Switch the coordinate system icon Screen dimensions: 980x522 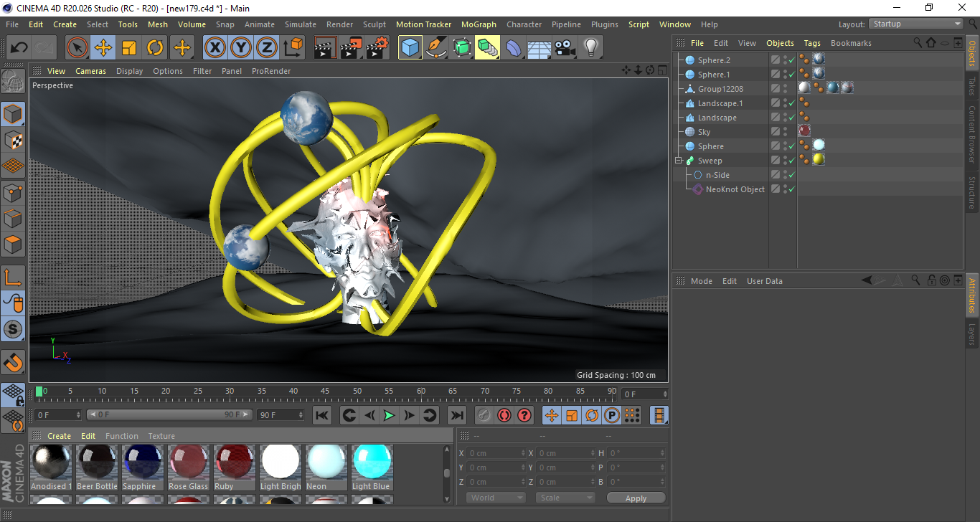tap(293, 48)
